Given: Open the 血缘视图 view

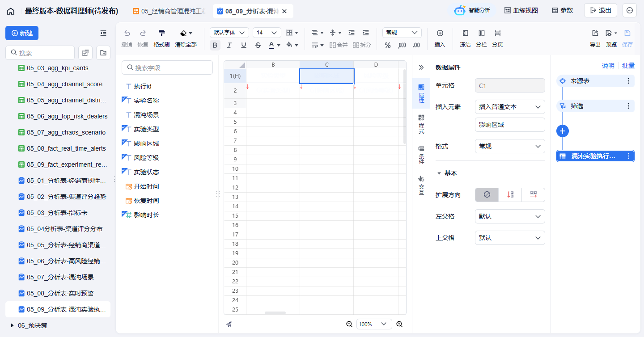Looking at the screenshot, I should (x=521, y=10).
